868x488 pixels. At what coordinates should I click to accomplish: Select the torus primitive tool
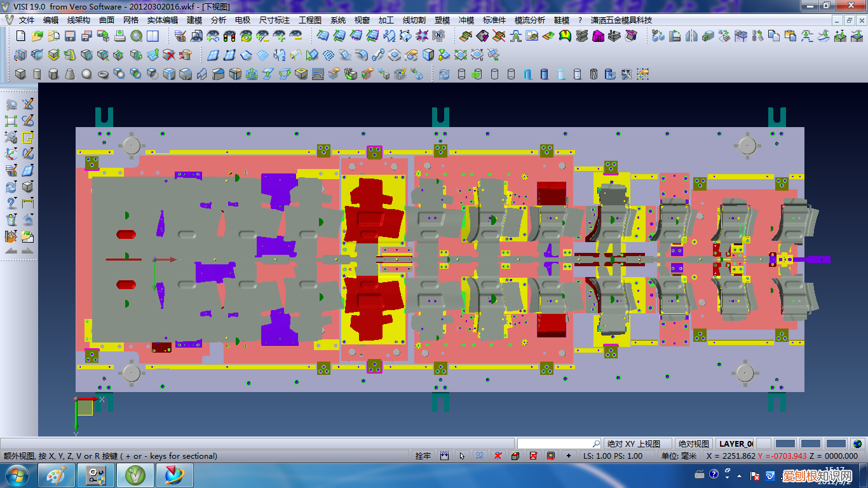point(103,74)
